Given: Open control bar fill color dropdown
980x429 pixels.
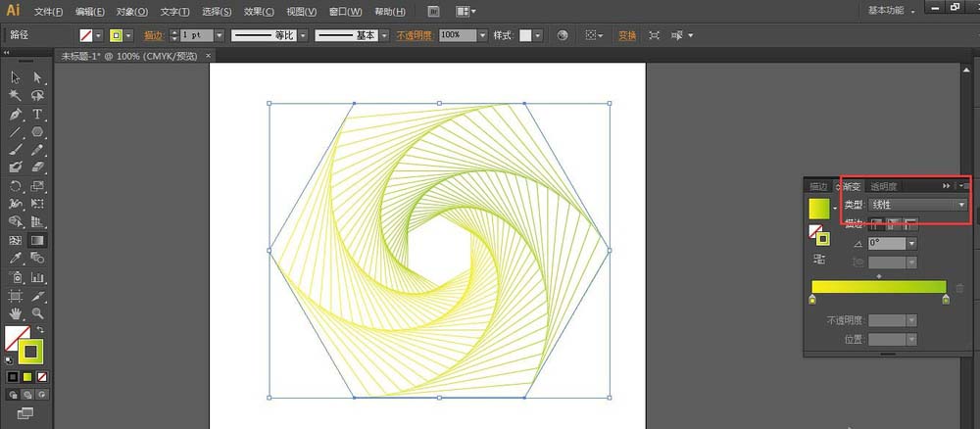Looking at the screenshot, I should pyautogui.click(x=98, y=35).
